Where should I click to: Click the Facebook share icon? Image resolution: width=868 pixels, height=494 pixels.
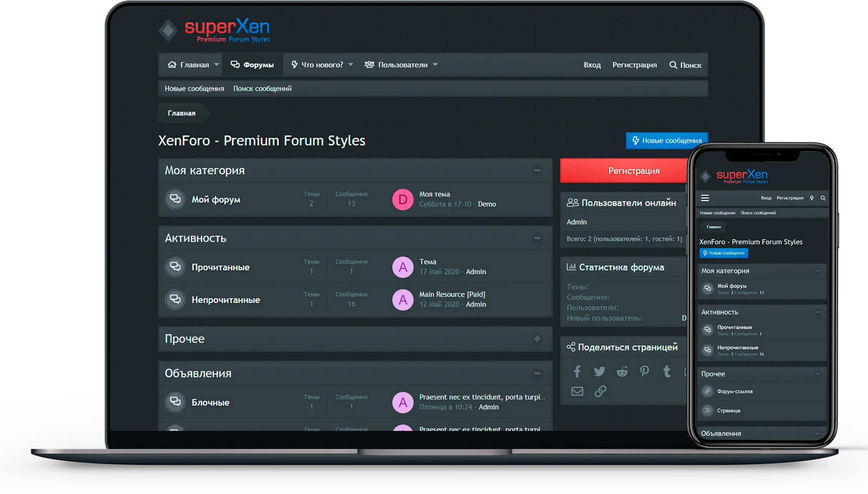[x=577, y=371]
